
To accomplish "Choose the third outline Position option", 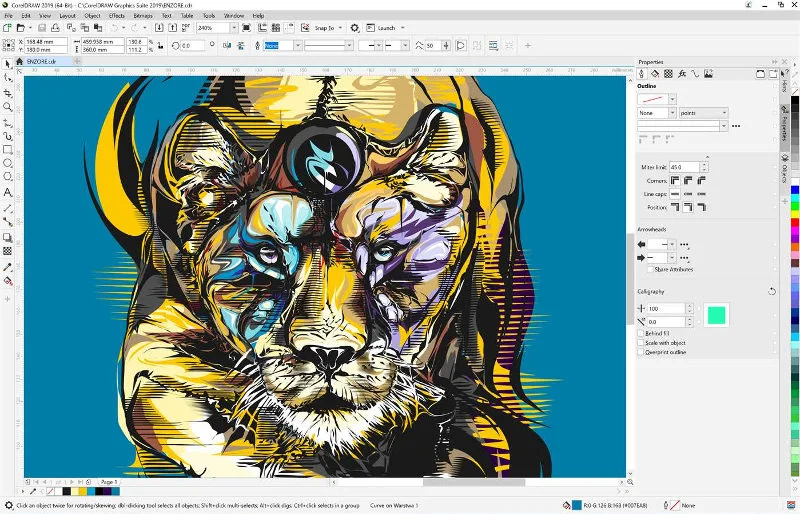I will point(702,207).
